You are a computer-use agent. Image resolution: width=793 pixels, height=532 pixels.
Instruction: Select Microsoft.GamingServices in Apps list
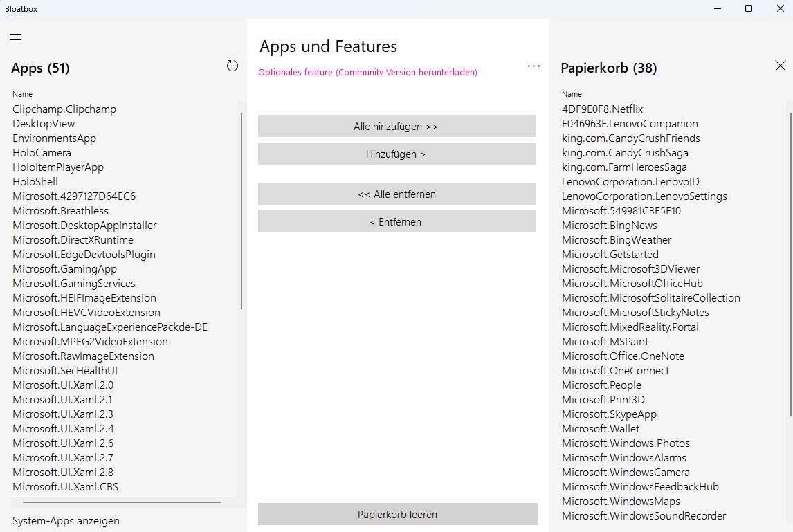click(74, 284)
